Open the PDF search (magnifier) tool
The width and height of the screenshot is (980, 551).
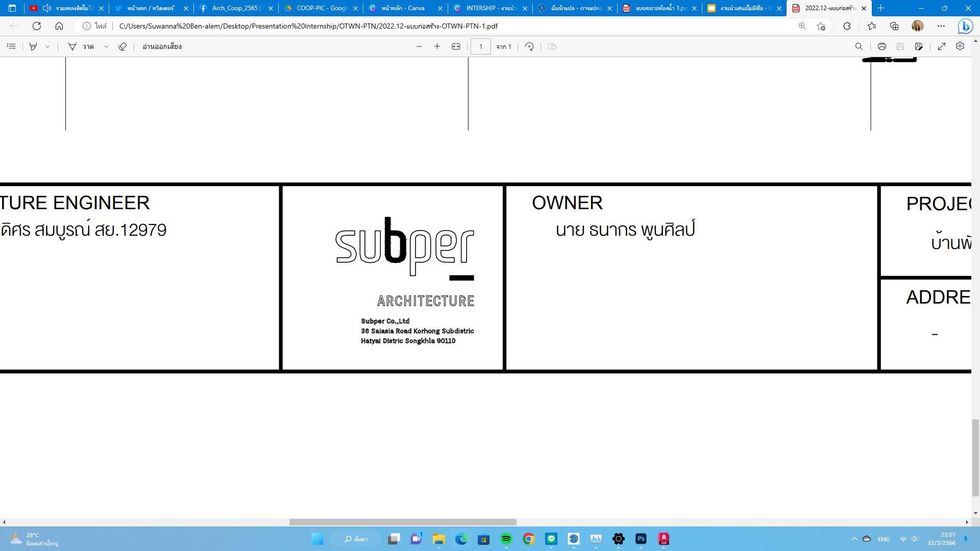[x=859, y=46]
